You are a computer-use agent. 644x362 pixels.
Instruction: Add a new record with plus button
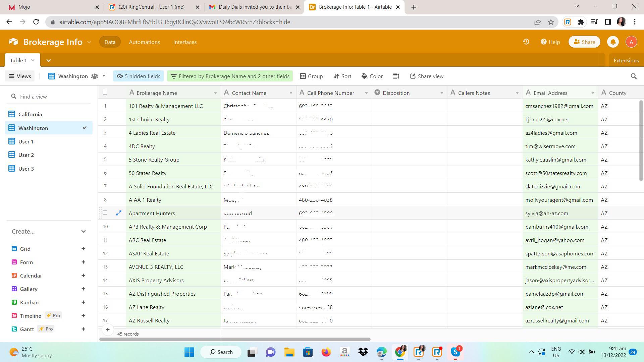tap(108, 330)
